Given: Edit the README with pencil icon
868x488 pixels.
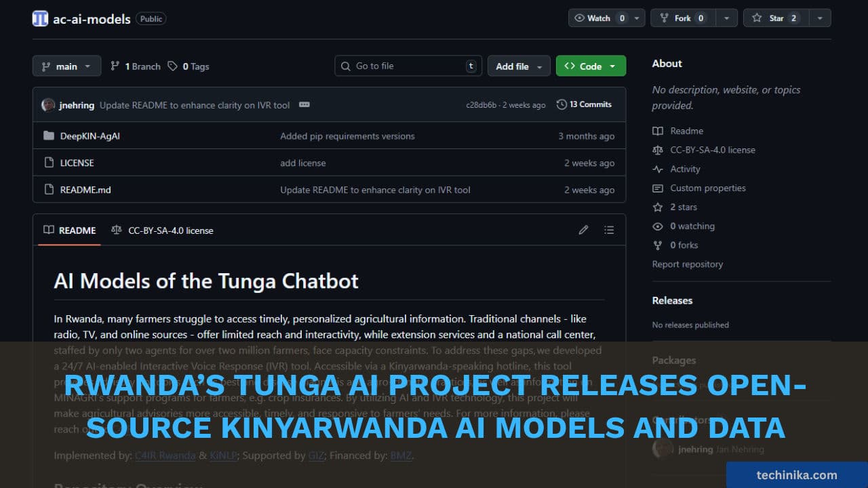Looking at the screenshot, I should 583,230.
